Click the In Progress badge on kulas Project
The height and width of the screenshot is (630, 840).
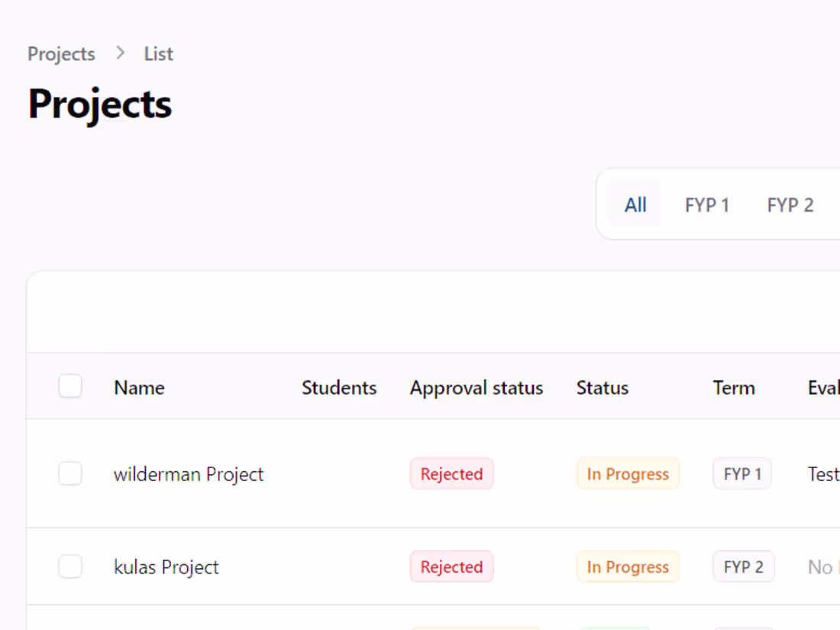pos(628,567)
